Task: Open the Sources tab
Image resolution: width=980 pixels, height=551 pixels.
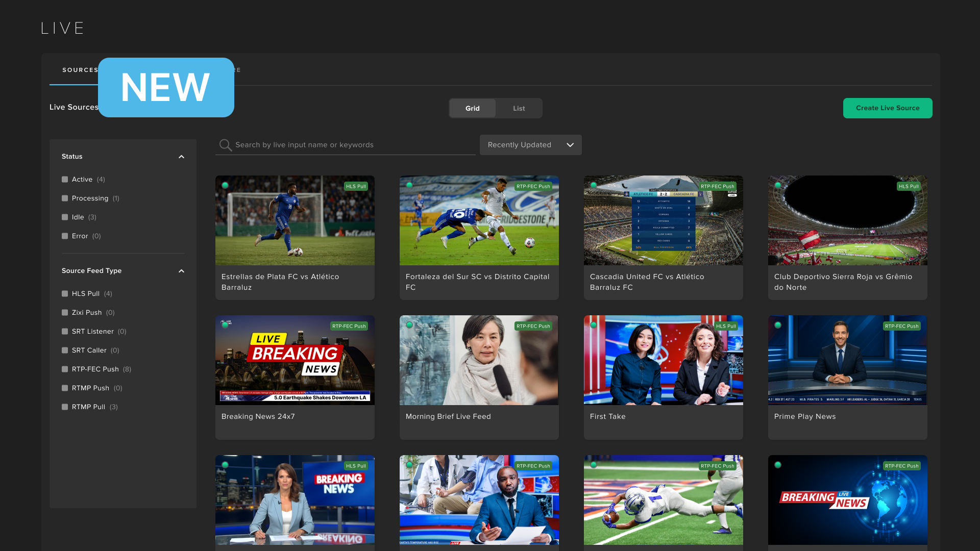Action: coord(80,70)
